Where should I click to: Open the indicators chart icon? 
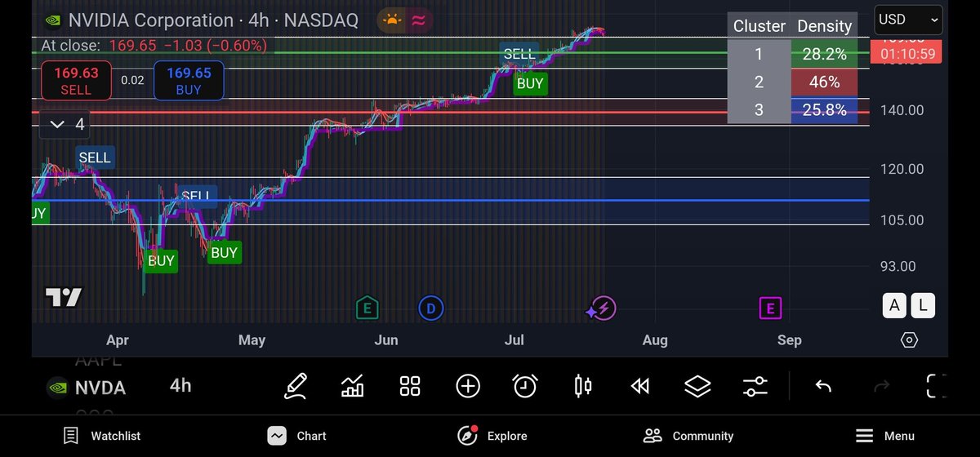(353, 385)
